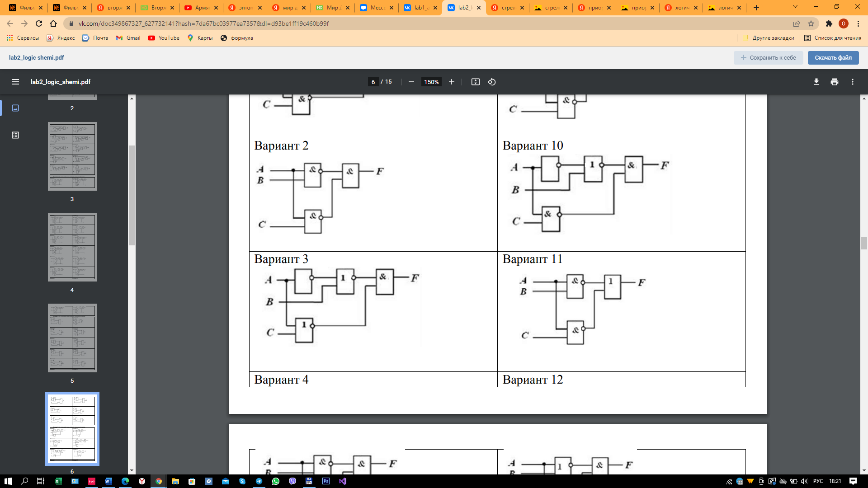Viewport: 868px width, 488px height.
Task: Open 'Список для чтения' panel
Action: 833,38
